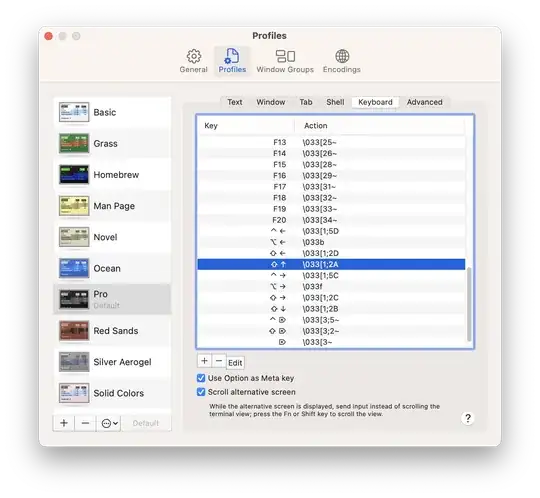Switch to the Shell tab
Viewport: 540px width, 498px height.
pos(335,102)
